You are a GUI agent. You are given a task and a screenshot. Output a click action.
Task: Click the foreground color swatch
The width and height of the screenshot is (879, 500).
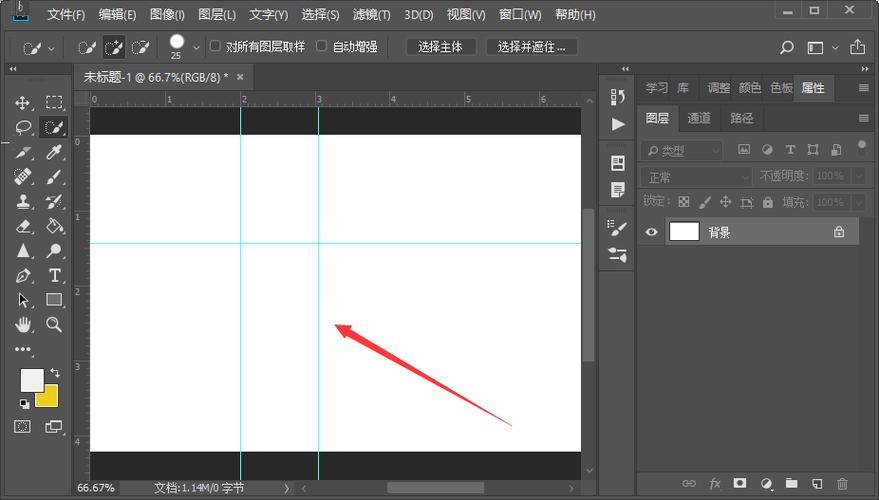pyautogui.click(x=31, y=379)
